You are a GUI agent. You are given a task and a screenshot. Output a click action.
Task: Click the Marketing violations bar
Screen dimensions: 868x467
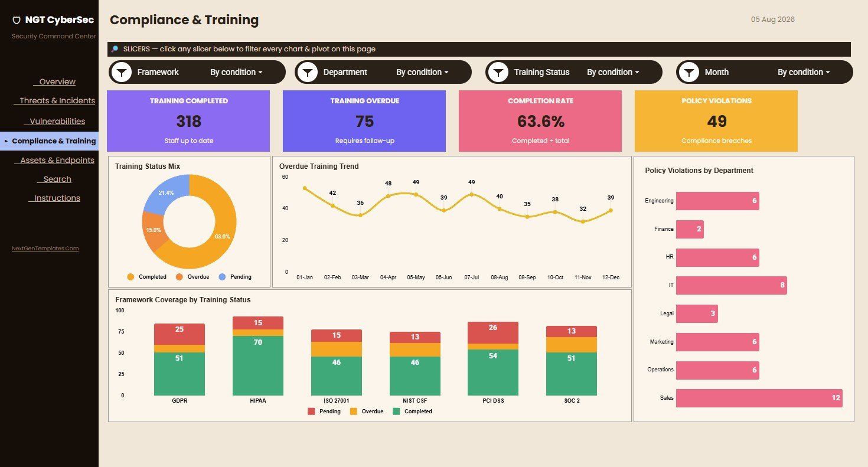click(717, 342)
